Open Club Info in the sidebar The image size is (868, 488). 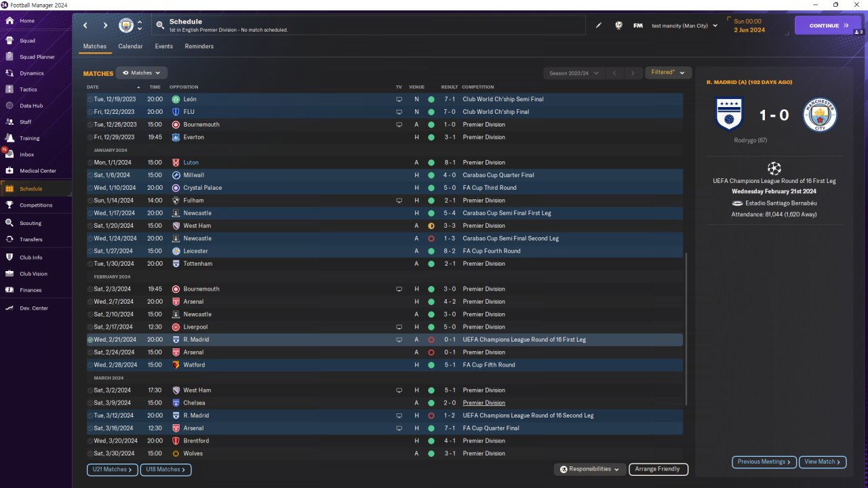pos(31,258)
